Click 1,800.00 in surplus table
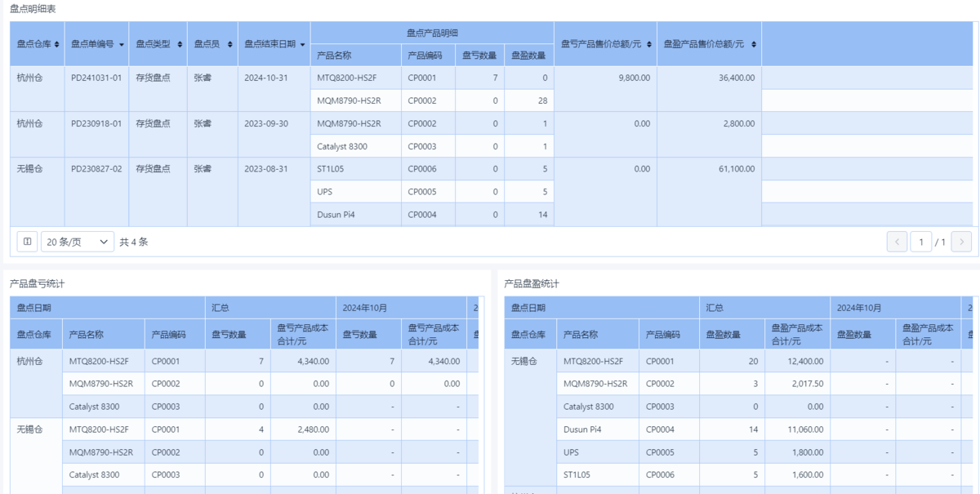 tap(806, 452)
